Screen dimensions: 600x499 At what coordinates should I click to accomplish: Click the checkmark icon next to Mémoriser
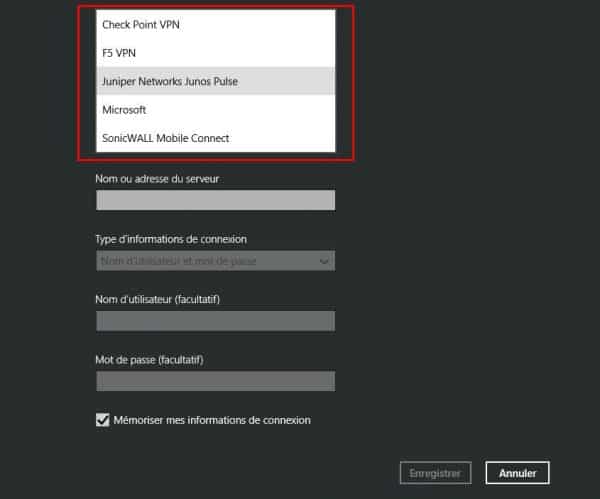click(x=103, y=420)
